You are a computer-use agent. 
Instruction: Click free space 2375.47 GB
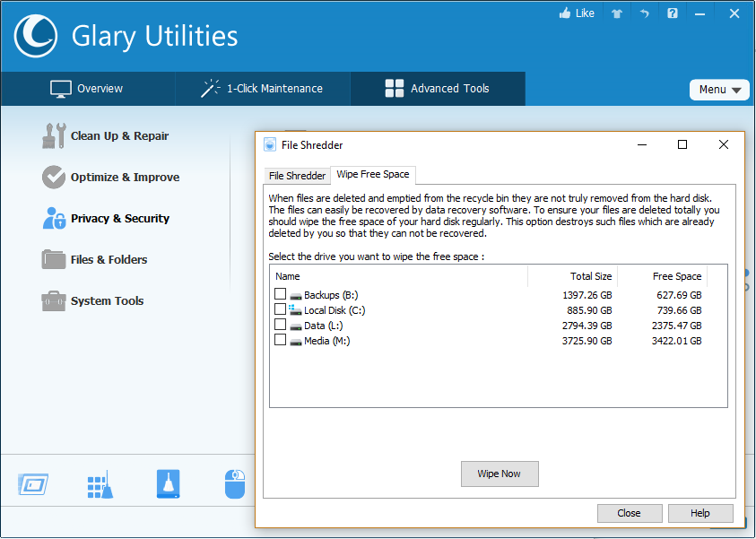click(x=676, y=326)
